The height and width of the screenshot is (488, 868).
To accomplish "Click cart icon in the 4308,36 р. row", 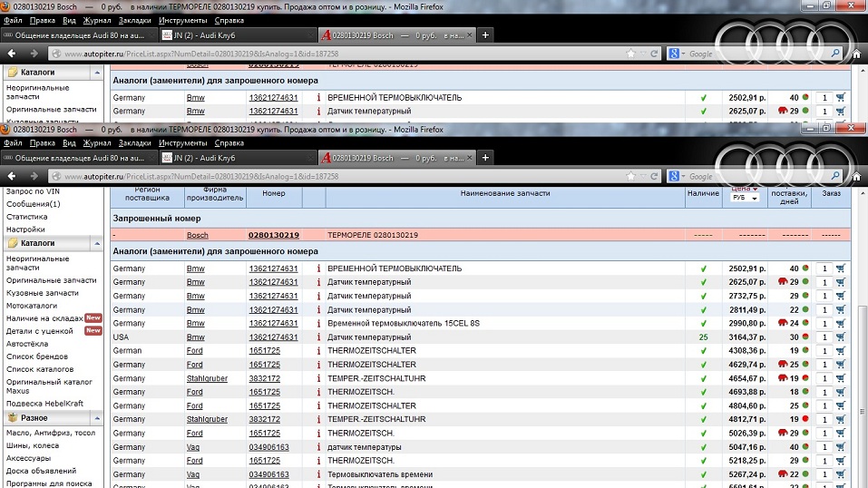I will (841, 351).
